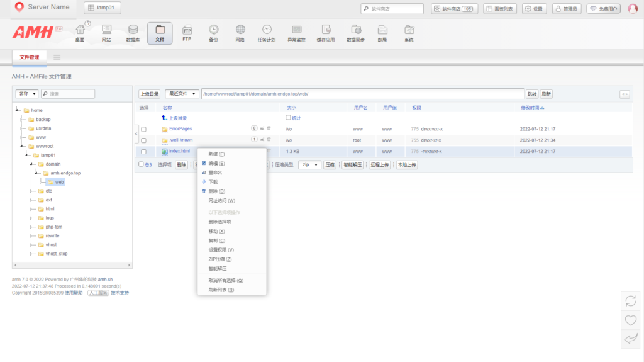
Task: Open the 数据同步 (data sync) icon
Action: tap(356, 33)
